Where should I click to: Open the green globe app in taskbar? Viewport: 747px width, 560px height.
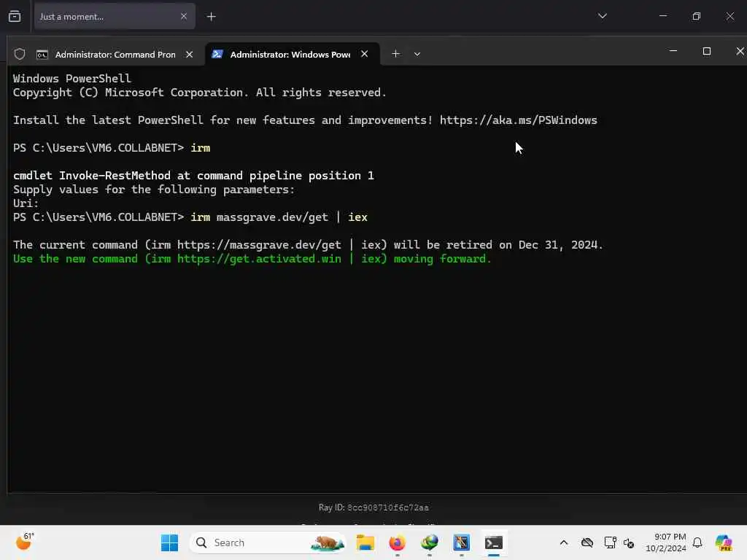point(430,542)
